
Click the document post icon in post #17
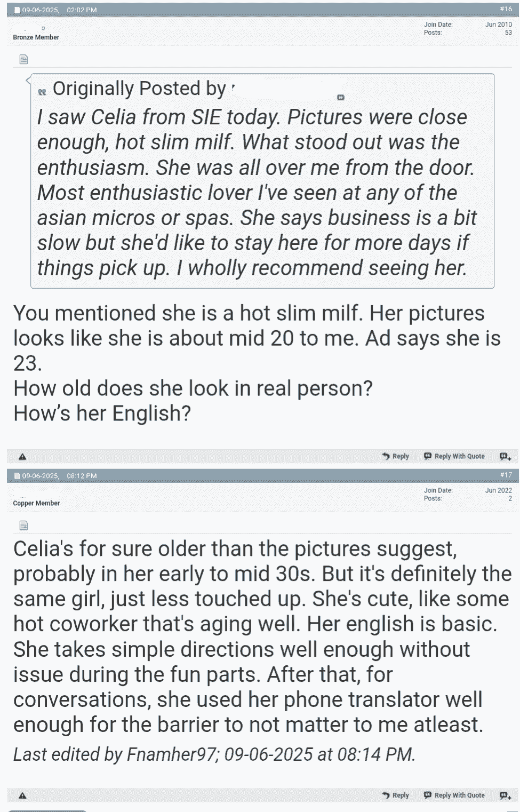click(x=23, y=526)
